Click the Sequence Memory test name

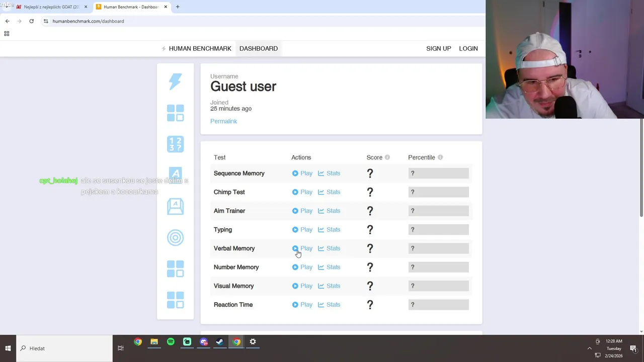click(x=239, y=173)
